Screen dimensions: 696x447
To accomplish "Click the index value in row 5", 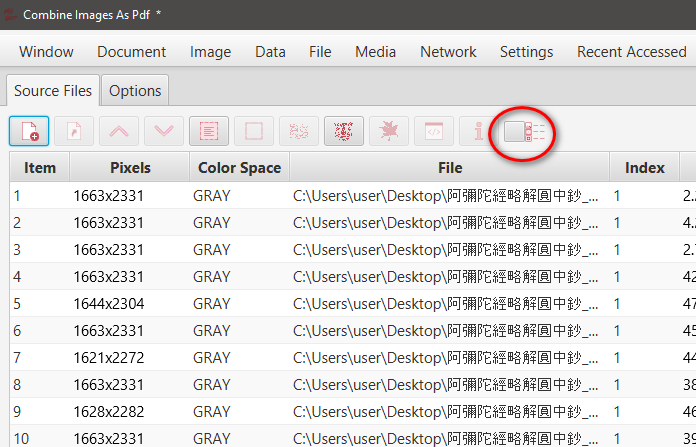I will 617,304.
